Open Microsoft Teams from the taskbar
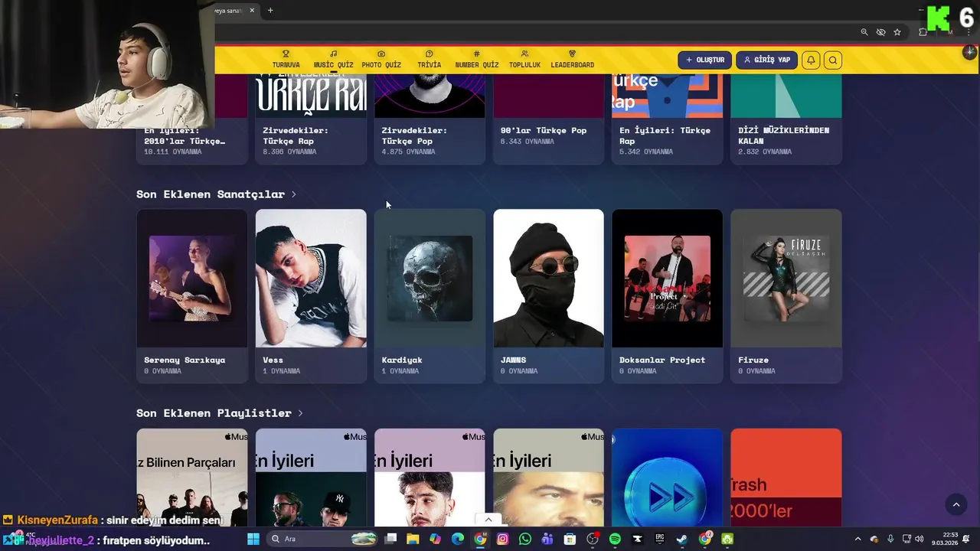The height and width of the screenshot is (551, 980). (x=547, y=539)
